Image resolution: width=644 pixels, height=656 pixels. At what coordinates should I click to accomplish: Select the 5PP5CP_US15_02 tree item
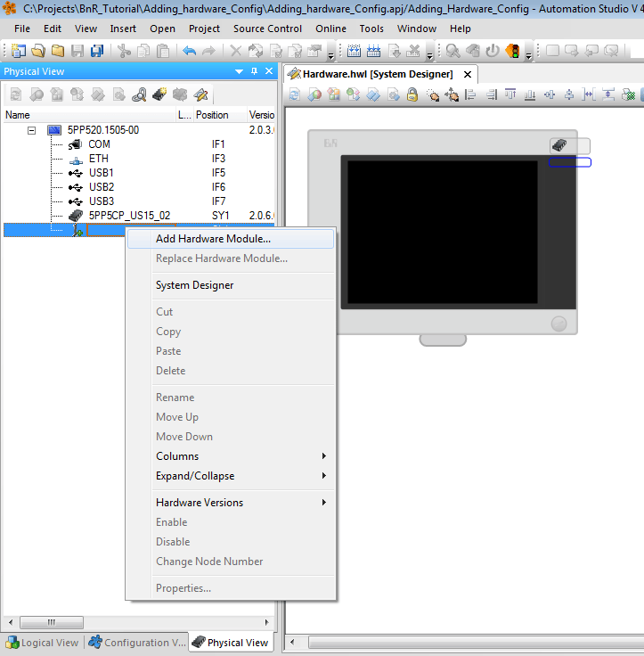tap(130, 216)
